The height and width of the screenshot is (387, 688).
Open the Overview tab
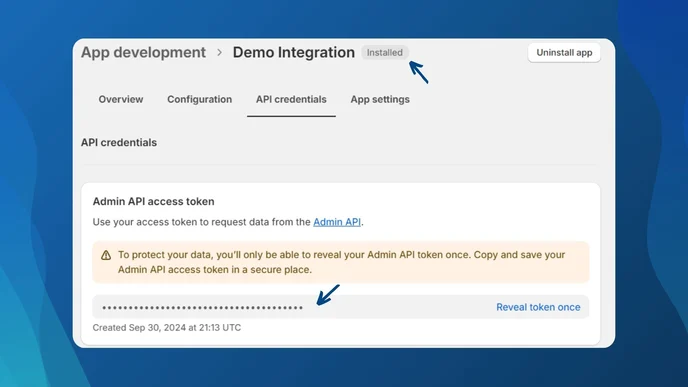pyautogui.click(x=121, y=100)
